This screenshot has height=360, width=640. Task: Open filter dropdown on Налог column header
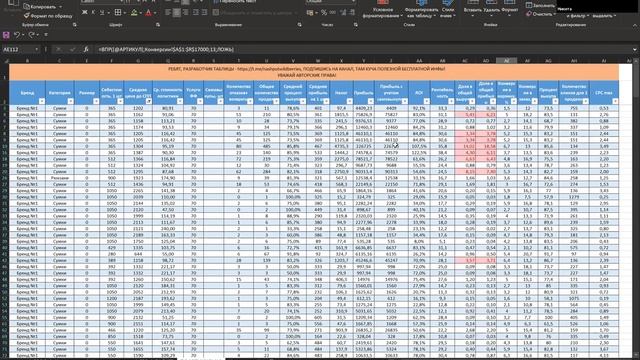349,101
